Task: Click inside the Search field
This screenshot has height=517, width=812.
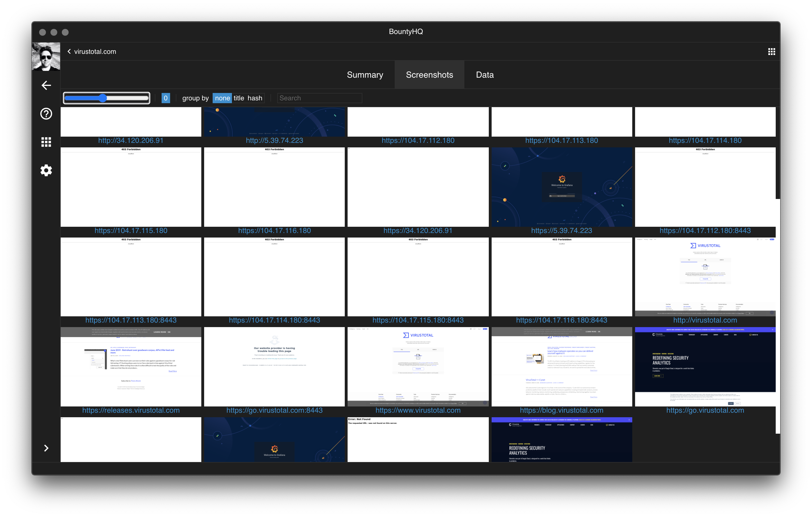Action: tap(319, 98)
